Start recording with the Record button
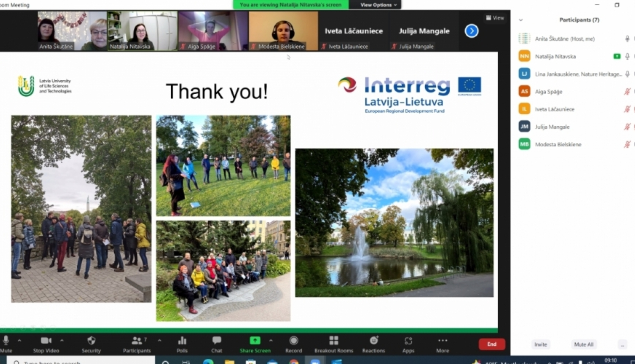 [293, 344]
